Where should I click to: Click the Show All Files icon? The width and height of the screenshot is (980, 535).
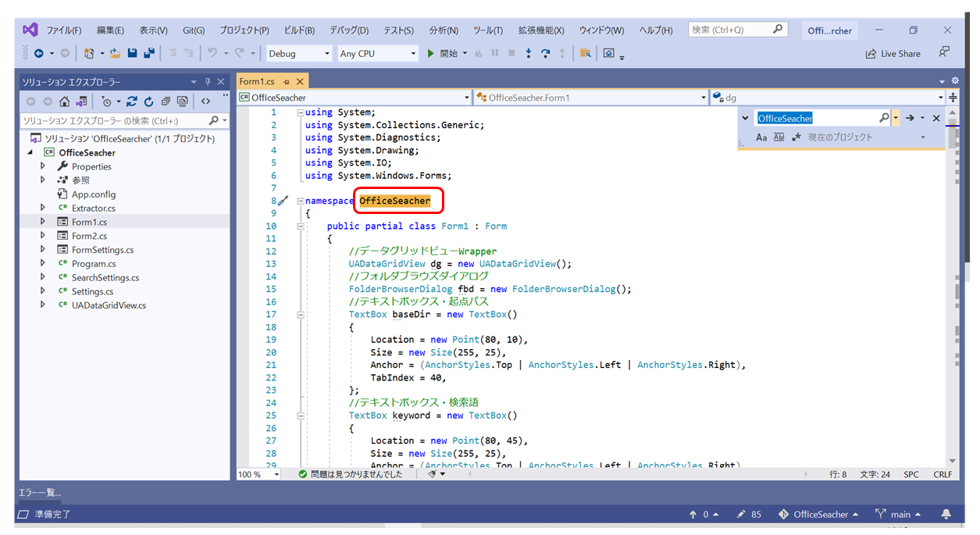coord(182,102)
